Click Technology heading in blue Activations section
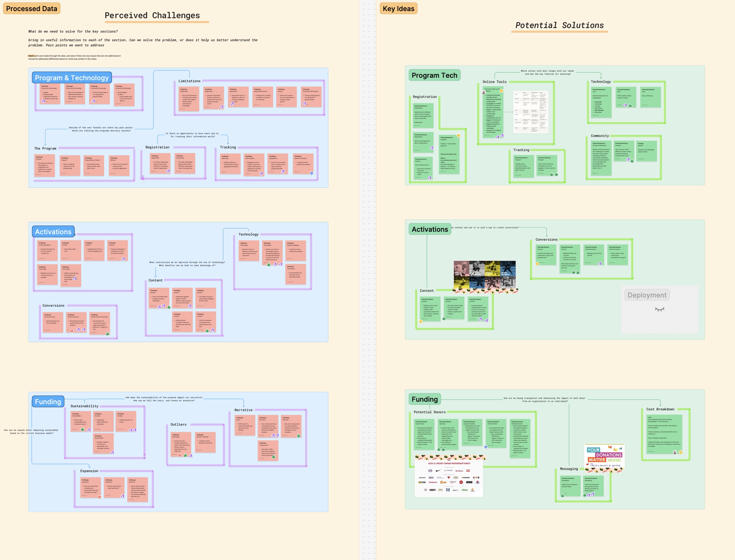Image resolution: width=735 pixels, height=560 pixels. (248, 234)
